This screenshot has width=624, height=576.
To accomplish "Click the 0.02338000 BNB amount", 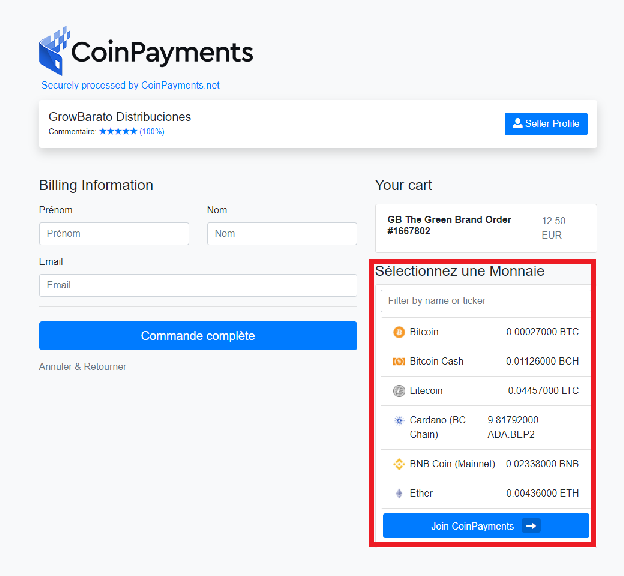I will pyautogui.click(x=542, y=464).
